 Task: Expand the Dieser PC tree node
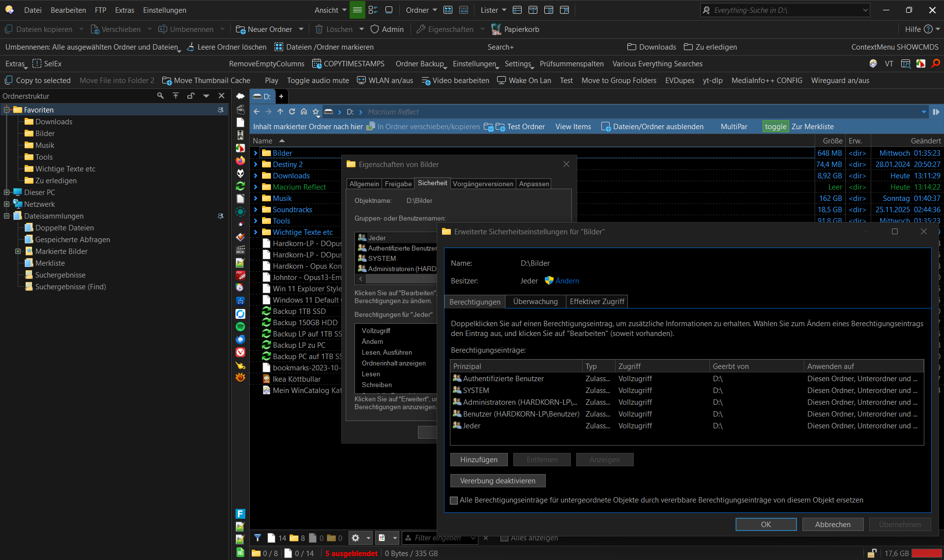coord(7,193)
